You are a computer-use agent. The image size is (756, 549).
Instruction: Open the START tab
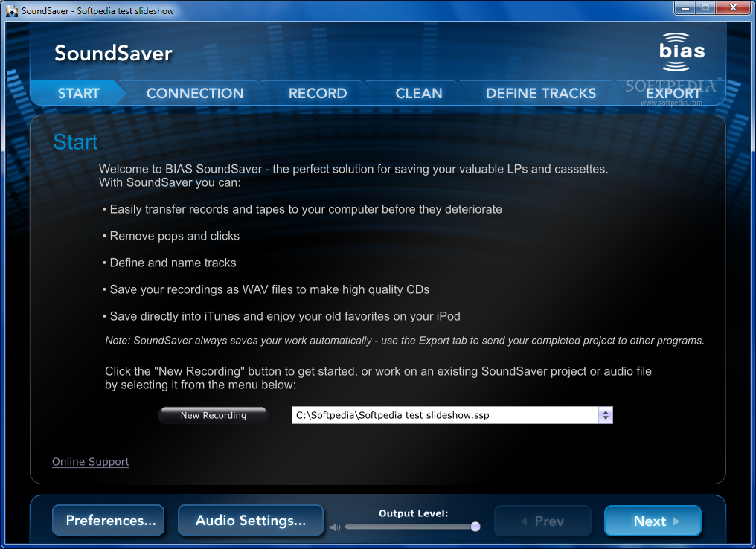[79, 93]
